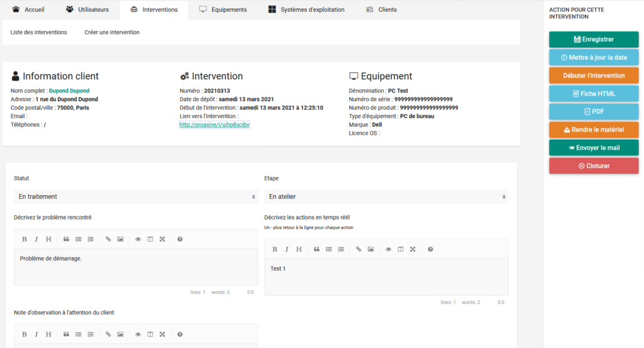Open Markdown help in the actions editor

(x=430, y=249)
